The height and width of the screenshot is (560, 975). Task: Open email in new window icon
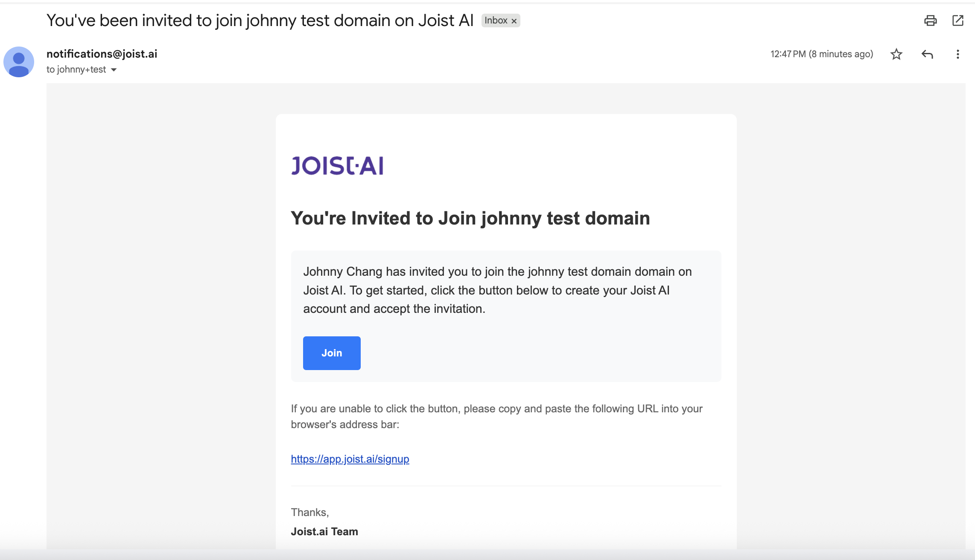957,20
